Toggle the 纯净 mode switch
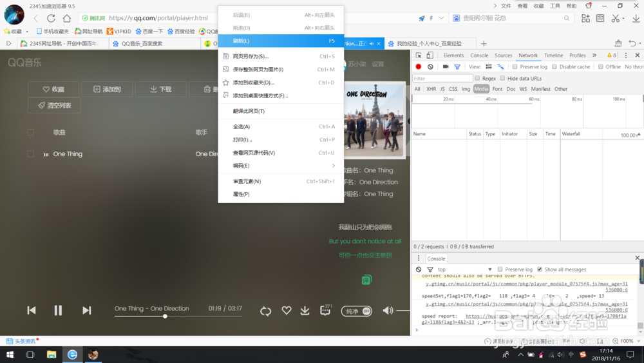Viewport: 644px width, 363px height. point(357,311)
